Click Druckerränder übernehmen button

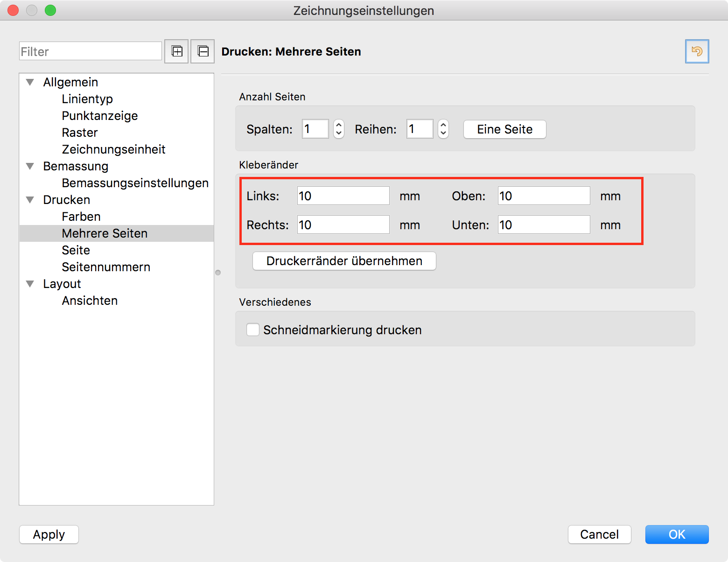[344, 261]
